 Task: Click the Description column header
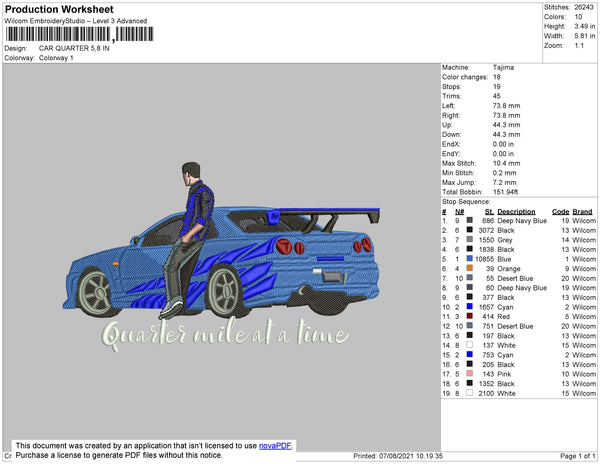pyautogui.click(x=516, y=212)
